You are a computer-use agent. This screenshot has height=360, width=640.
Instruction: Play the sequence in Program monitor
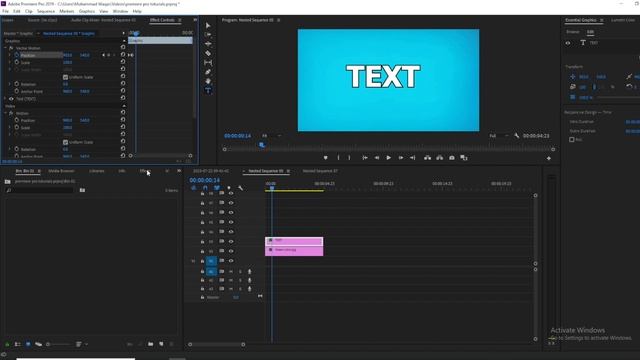click(x=389, y=158)
